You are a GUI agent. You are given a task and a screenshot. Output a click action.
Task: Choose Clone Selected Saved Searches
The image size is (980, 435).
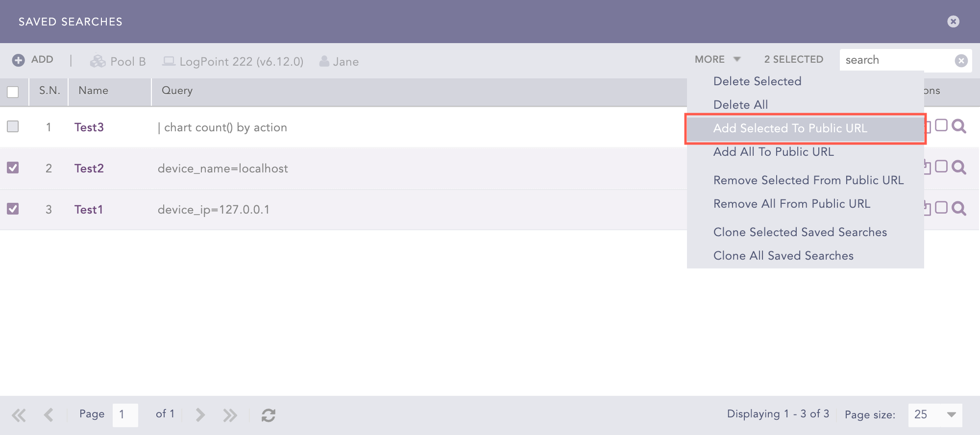(800, 232)
